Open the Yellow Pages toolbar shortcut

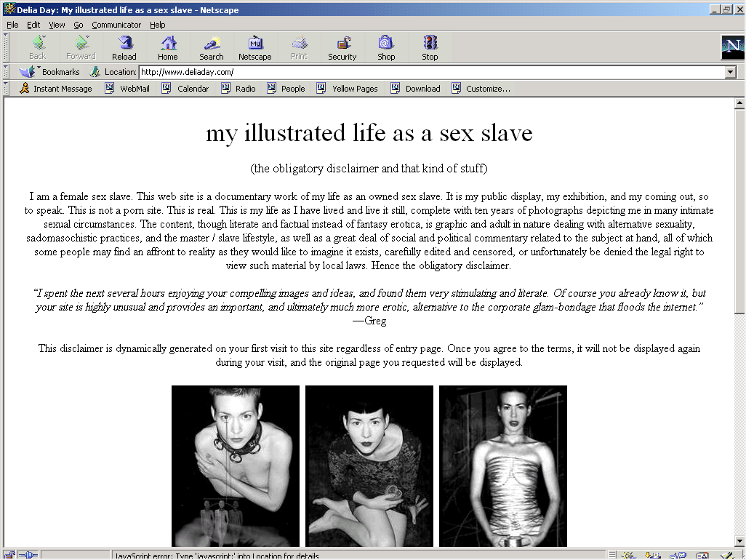tap(348, 89)
